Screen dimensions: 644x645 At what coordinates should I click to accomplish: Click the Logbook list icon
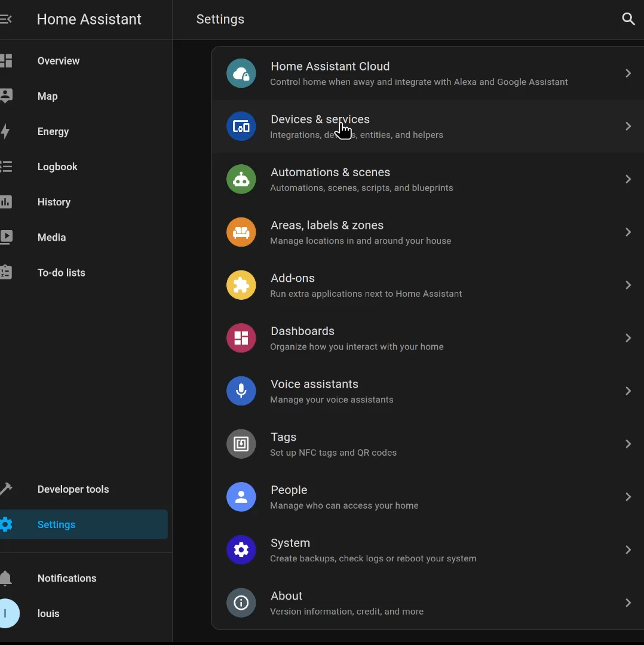(6, 167)
